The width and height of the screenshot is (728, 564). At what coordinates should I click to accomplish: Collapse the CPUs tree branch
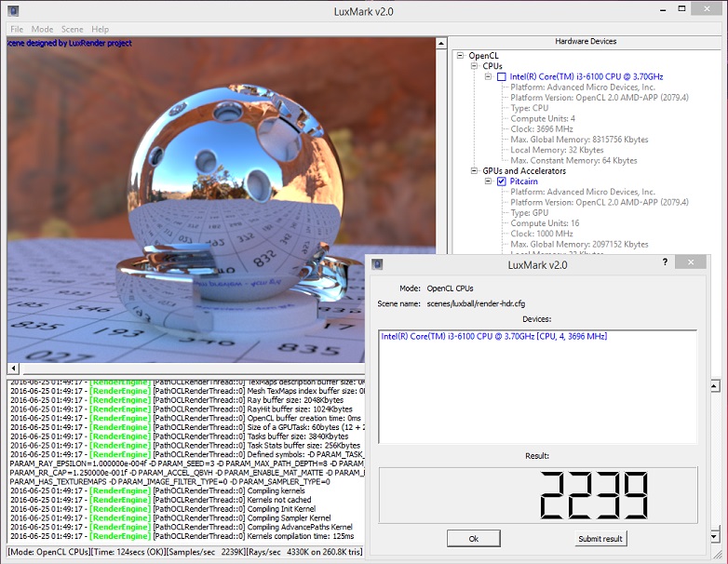[x=474, y=66]
